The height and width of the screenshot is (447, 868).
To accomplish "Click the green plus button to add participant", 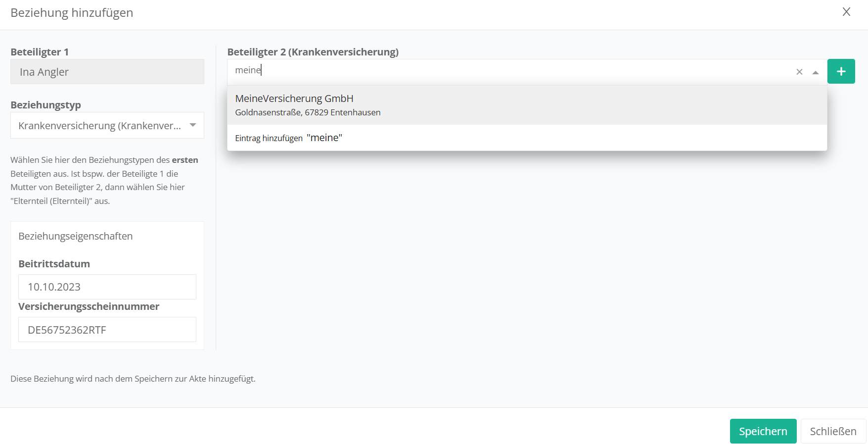I will [x=841, y=72].
